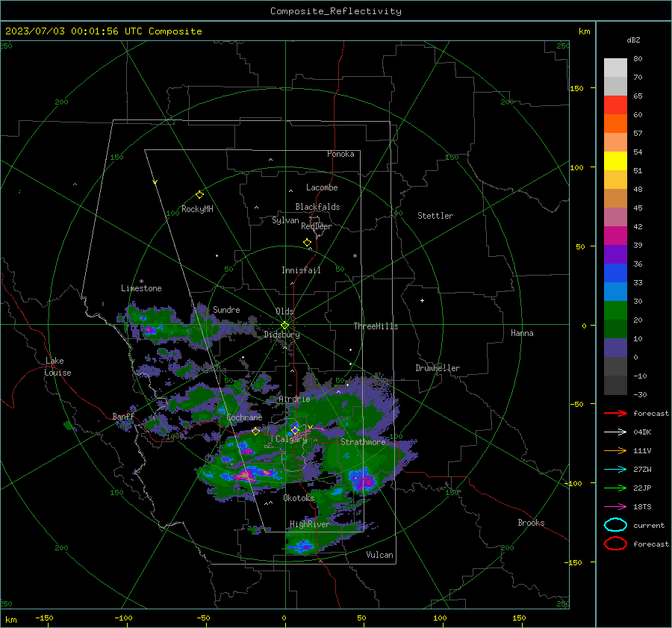Click the Strathmore town label
672x628 pixels.
[x=363, y=442]
